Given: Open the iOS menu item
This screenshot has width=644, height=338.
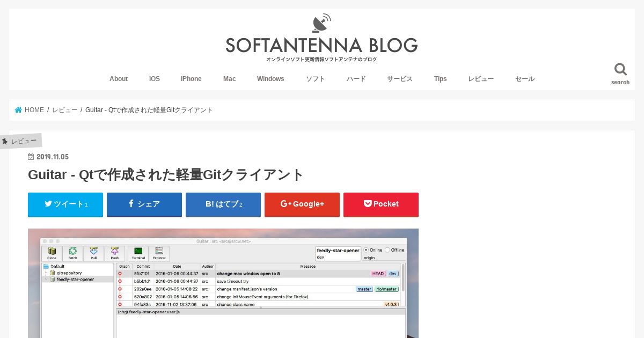Looking at the screenshot, I should point(155,79).
